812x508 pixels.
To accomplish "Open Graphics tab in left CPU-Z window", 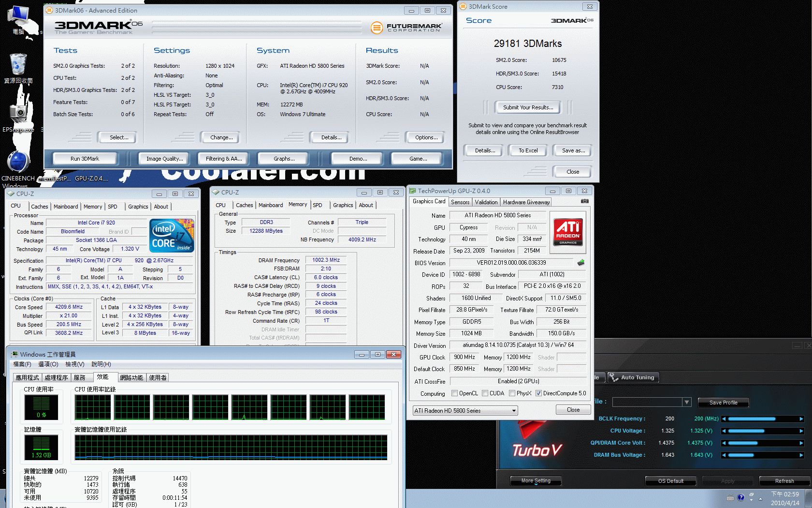I will (138, 207).
